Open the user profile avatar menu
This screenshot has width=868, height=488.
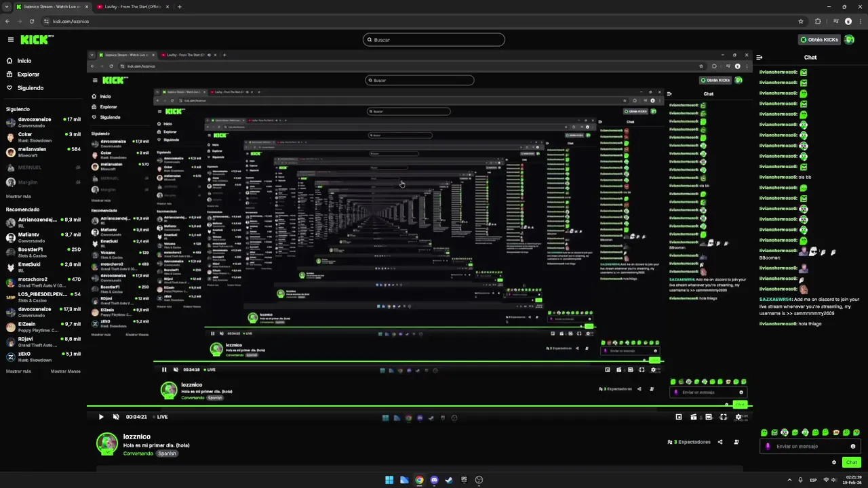[849, 40]
